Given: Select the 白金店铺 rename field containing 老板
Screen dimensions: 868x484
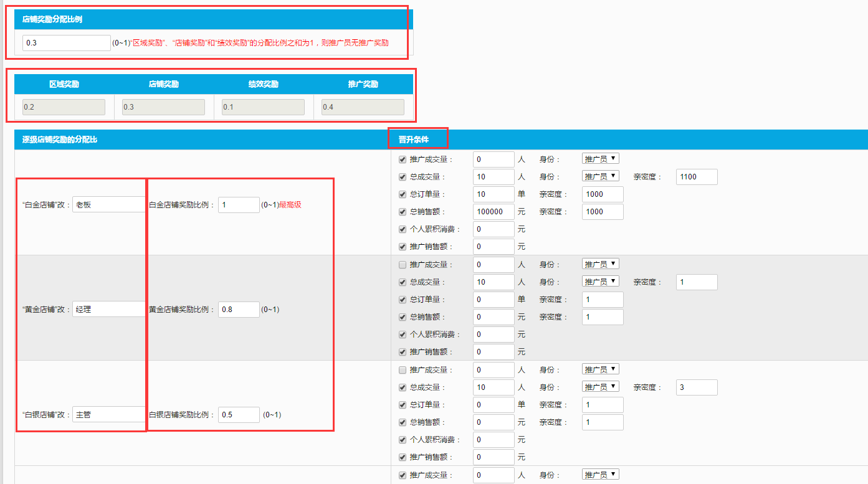Looking at the screenshot, I should pos(108,204).
